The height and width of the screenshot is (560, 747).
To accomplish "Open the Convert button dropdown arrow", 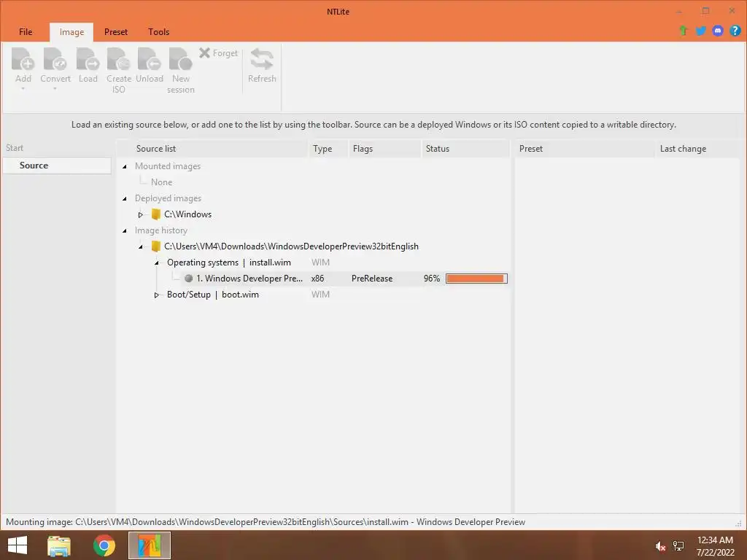I will [x=55, y=88].
